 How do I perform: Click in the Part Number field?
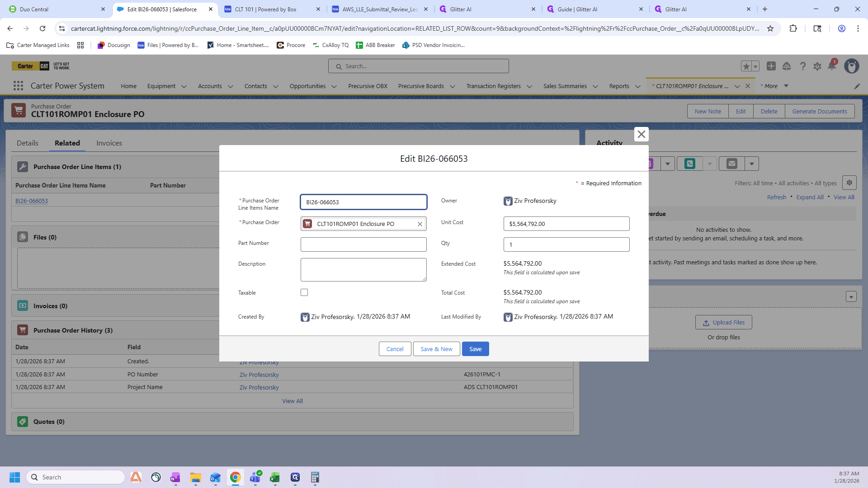[x=363, y=244]
